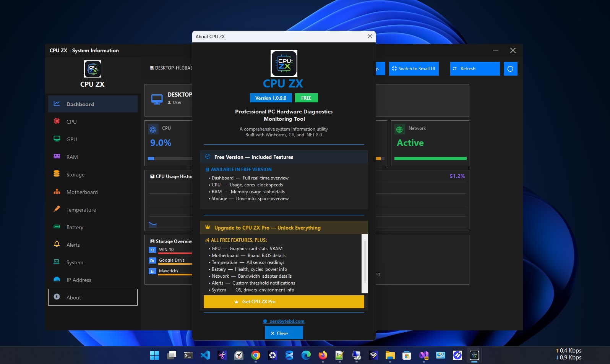Open the Windows Start menu

[x=154, y=355]
